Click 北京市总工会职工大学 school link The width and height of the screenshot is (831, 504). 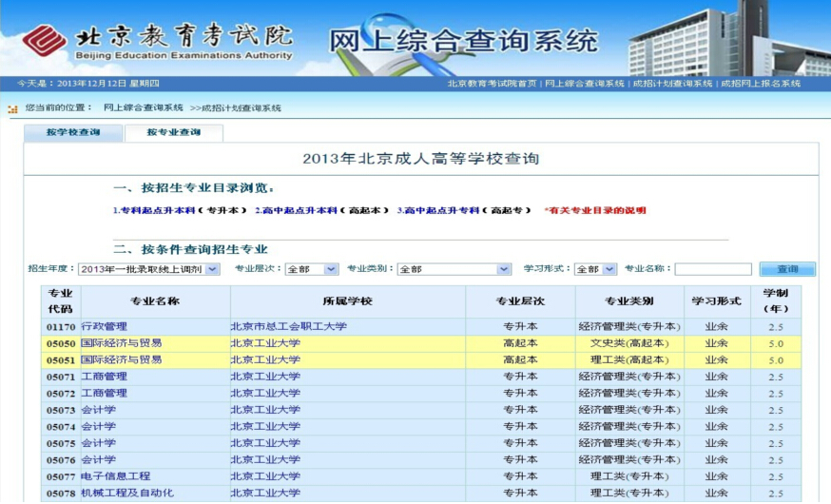(x=288, y=327)
